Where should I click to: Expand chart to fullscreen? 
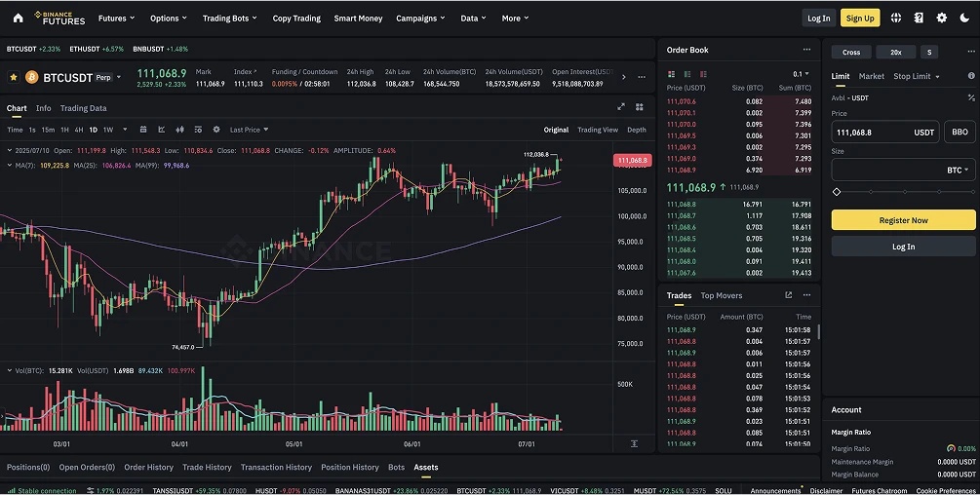[x=620, y=107]
